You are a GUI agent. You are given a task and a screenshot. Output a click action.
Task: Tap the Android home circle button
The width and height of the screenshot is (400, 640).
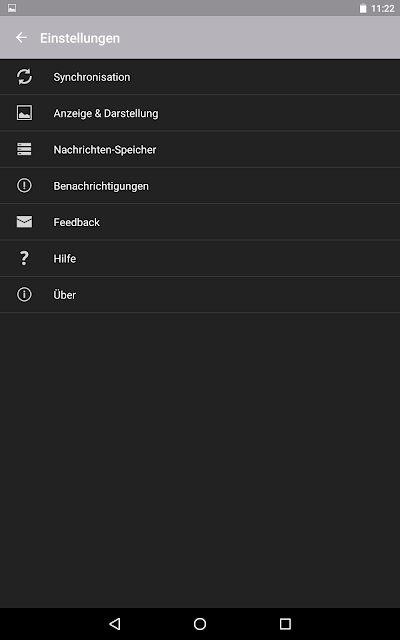(200, 624)
